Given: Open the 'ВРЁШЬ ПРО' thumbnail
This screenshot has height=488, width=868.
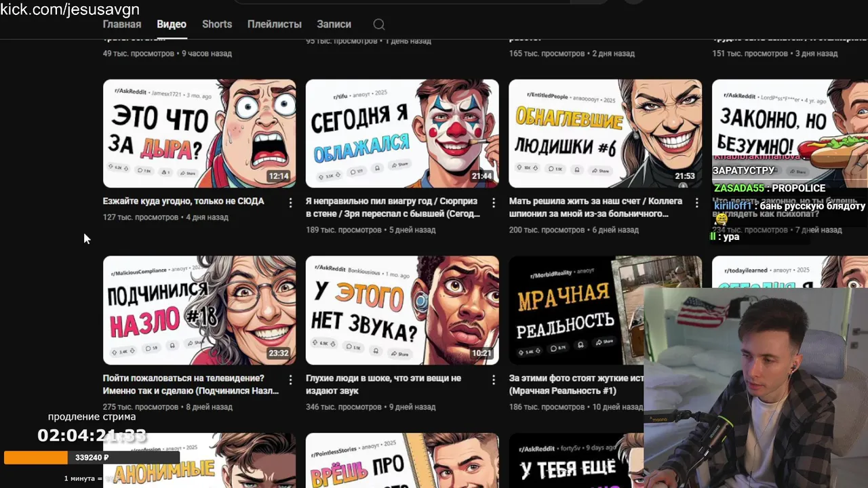Looking at the screenshot, I should pos(402,460).
